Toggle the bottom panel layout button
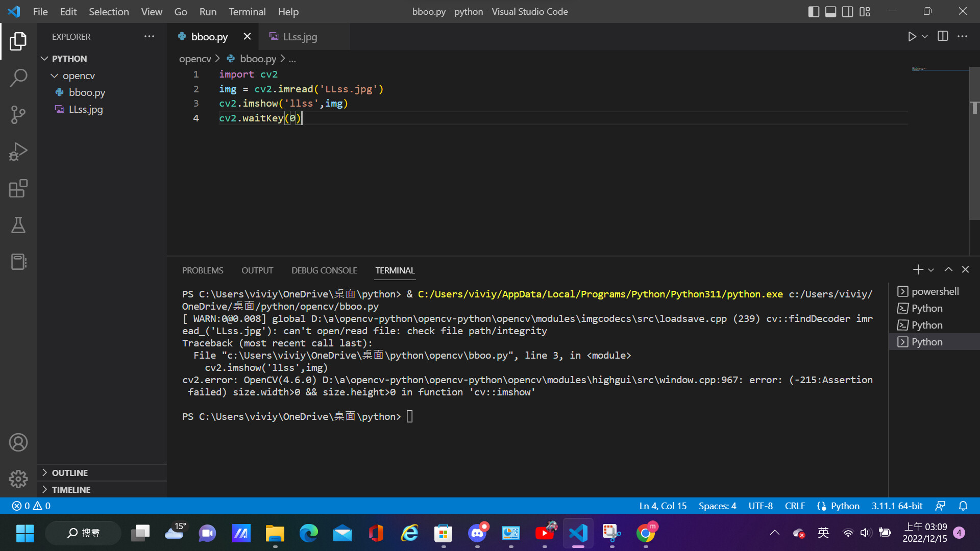 [830, 12]
